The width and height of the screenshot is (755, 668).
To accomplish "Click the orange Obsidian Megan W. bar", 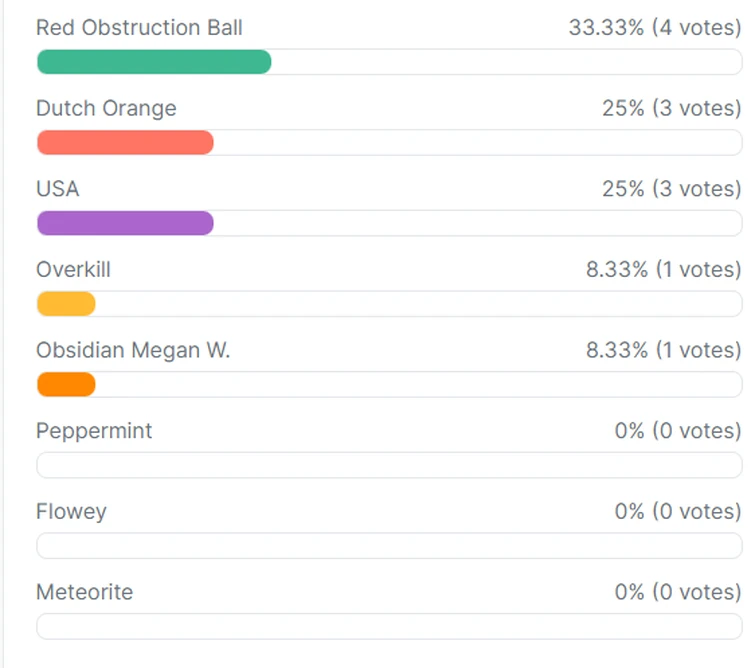I will 66,384.
